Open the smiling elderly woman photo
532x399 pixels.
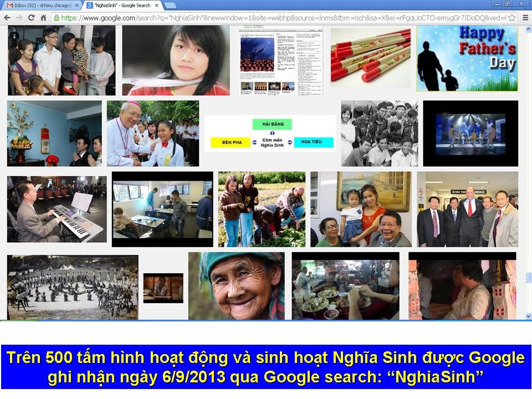tap(236, 285)
